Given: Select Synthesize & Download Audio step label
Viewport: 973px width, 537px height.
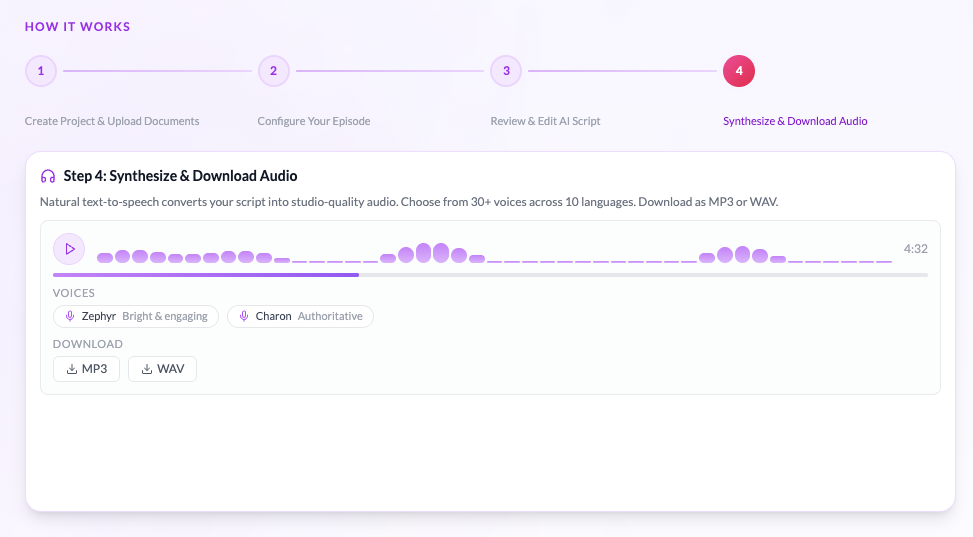Looking at the screenshot, I should pos(795,121).
